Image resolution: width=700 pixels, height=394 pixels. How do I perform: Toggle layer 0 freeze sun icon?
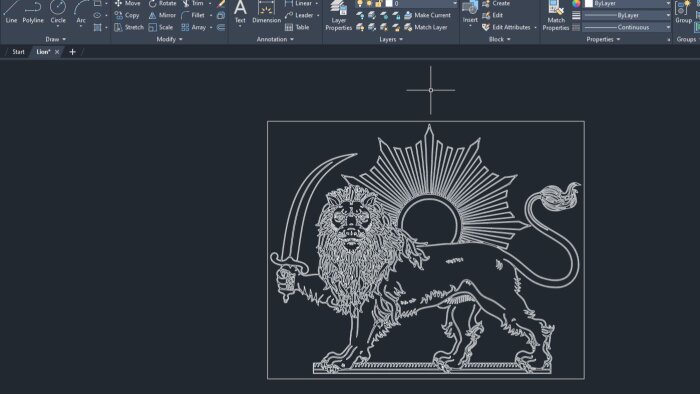tap(369, 4)
